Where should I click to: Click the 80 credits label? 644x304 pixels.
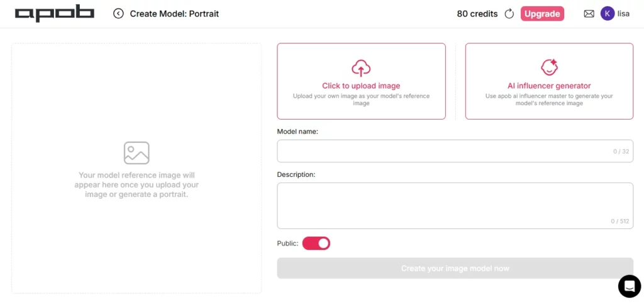477,14
